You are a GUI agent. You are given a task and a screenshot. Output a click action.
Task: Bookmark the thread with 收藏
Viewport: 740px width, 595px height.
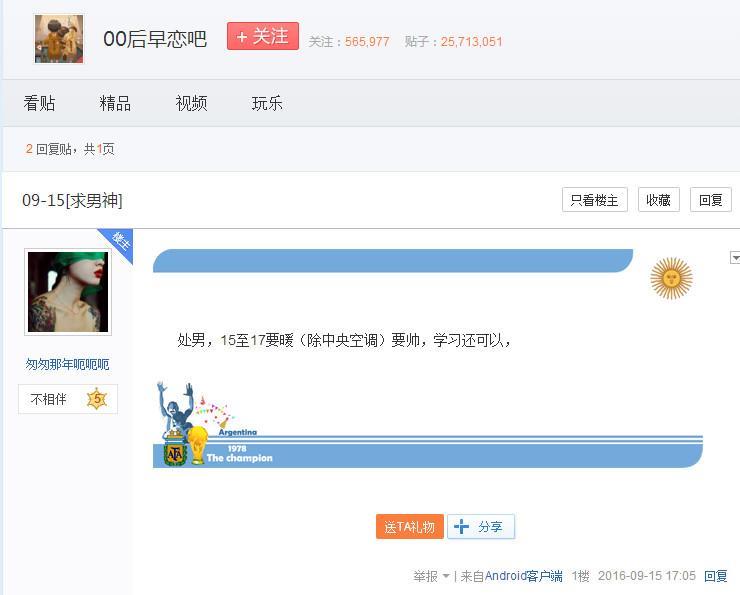(658, 200)
